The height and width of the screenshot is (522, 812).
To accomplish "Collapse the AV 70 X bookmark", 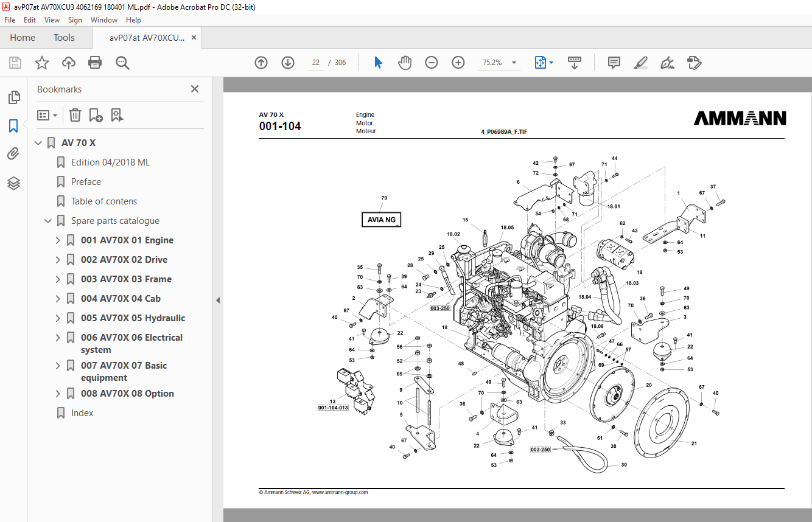I will click(38, 143).
